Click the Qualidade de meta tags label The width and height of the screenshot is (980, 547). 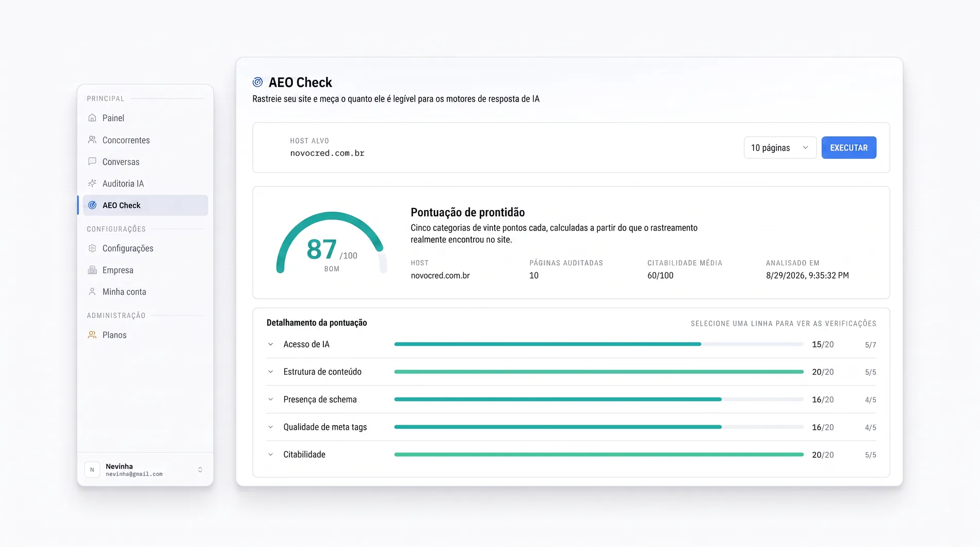pyautogui.click(x=325, y=427)
